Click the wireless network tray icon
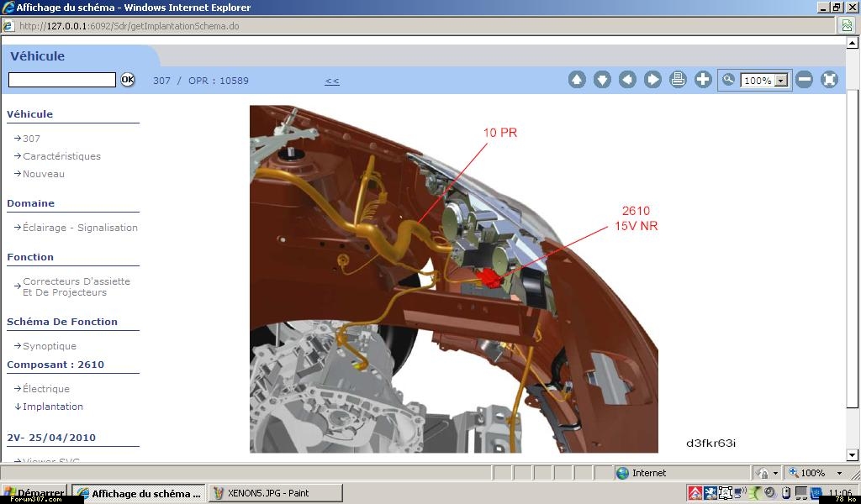 (x=740, y=493)
